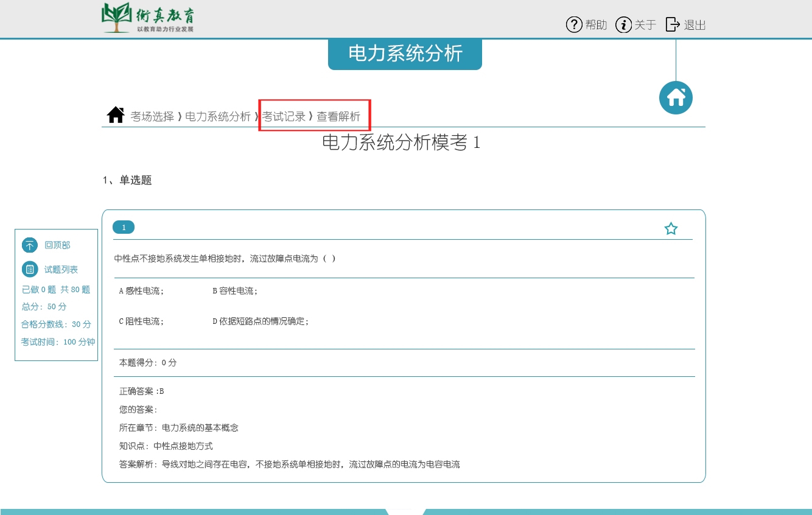Select option B 容性电流

[235, 291]
